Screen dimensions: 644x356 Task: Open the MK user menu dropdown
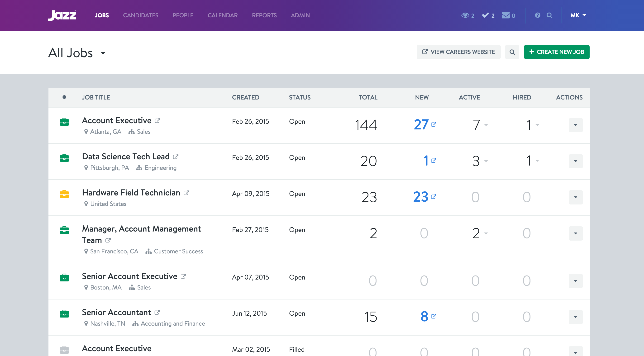578,15
